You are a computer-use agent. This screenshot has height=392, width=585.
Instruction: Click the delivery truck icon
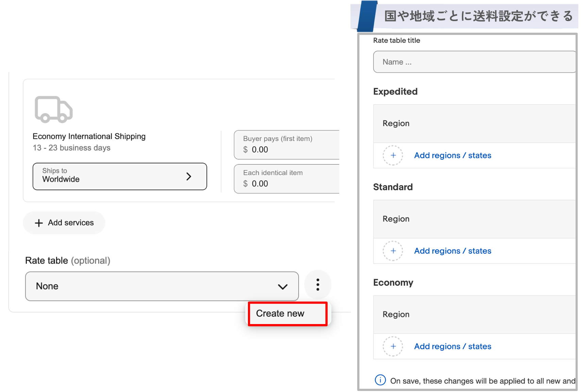pos(53,109)
